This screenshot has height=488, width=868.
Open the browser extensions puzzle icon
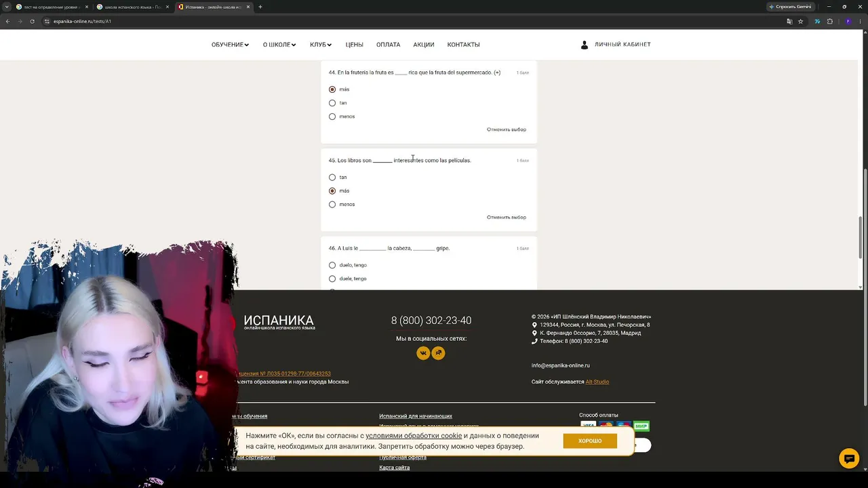(830, 21)
